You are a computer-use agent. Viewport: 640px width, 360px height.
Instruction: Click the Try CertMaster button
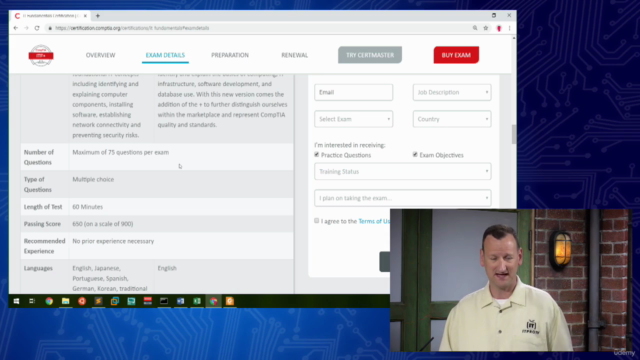point(370,55)
